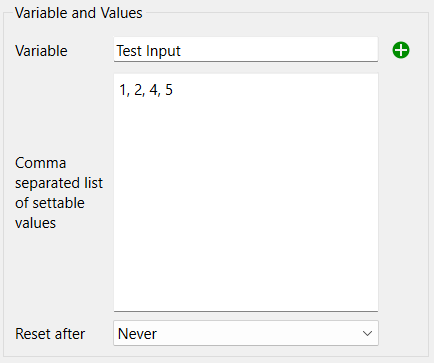Click the 'values' word in the label
Viewport: 434px width, 363px height.
pyautogui.click(x=35, y=223)
